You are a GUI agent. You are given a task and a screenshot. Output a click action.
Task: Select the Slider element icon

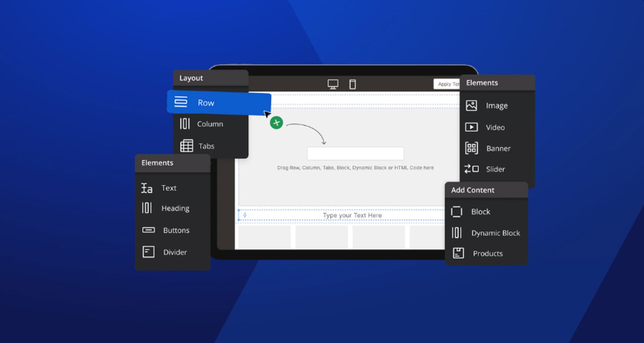[471, 169]
